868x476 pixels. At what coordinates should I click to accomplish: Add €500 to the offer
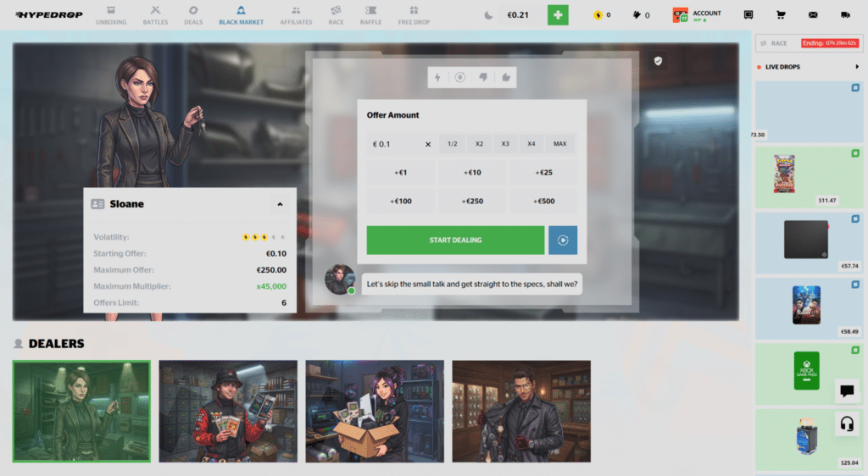coord(543,202)
